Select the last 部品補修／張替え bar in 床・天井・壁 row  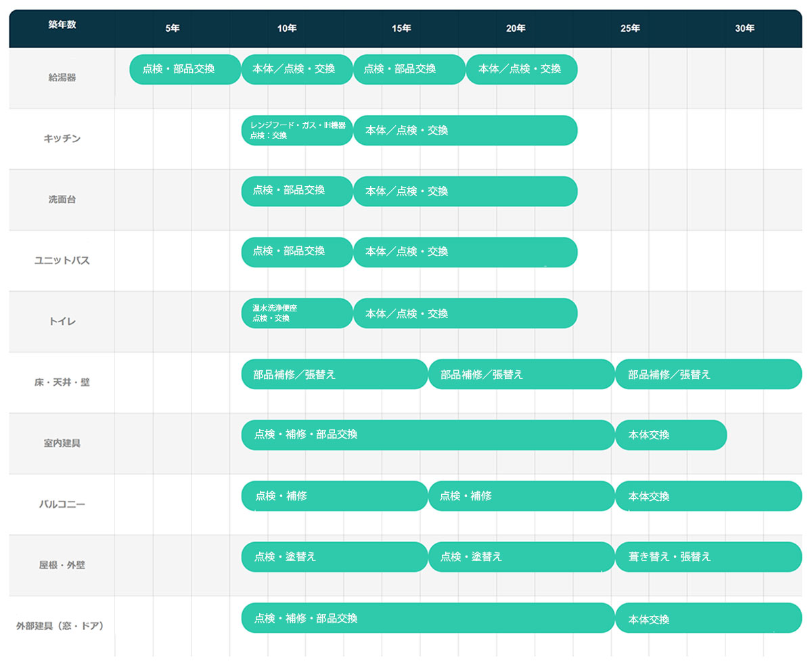tap(708, 374)
